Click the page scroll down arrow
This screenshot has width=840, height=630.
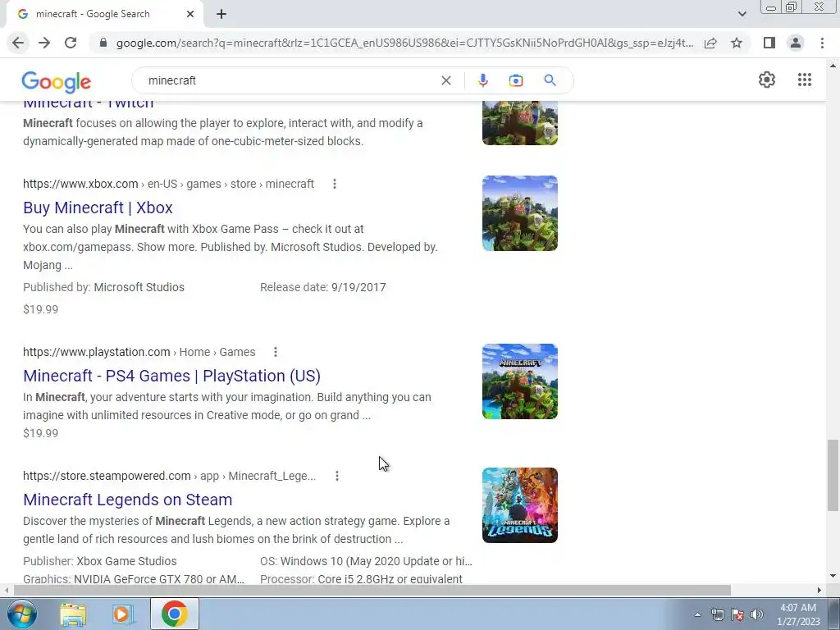coord(833,577)
